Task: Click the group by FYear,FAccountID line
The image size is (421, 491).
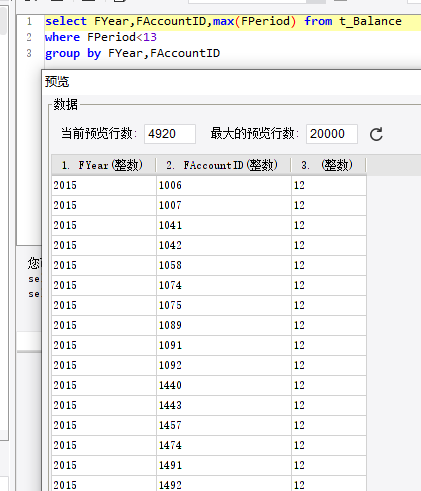Action: [x=132, y=53]
